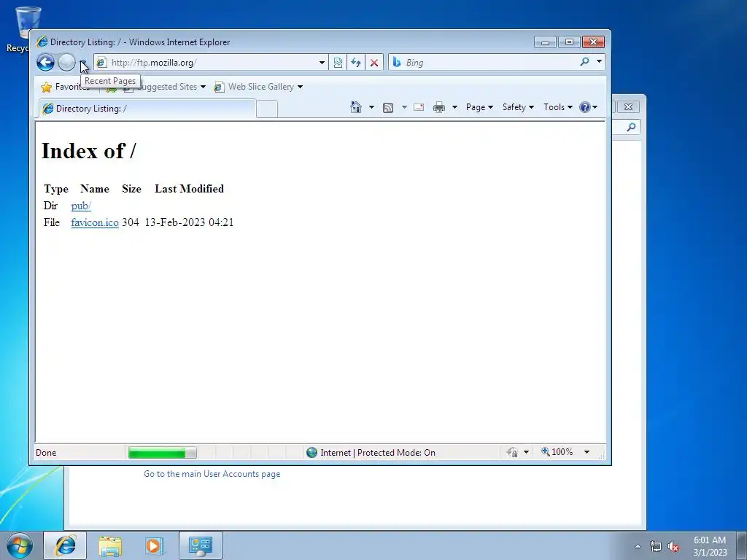Expand the address bar autocomplete dropdown

322,63
